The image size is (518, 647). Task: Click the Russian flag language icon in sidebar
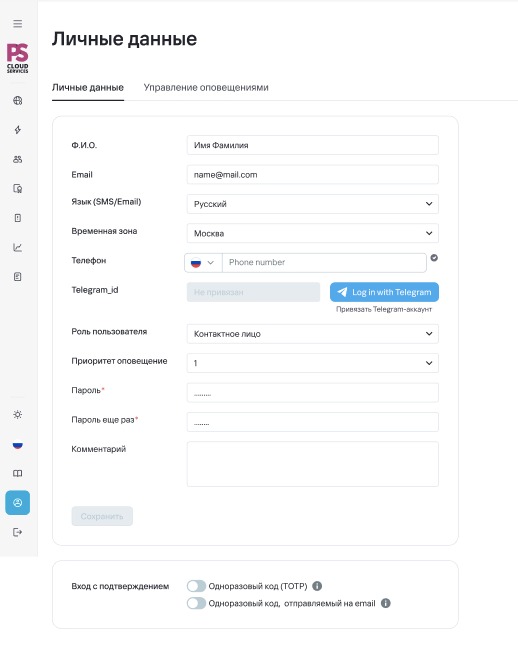tap(17, 444)
